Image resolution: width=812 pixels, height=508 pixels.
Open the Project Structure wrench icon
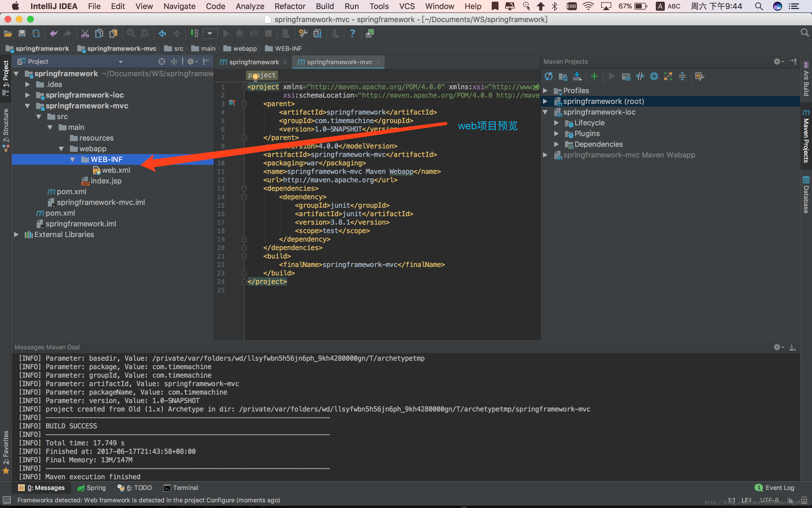point(303,33)
